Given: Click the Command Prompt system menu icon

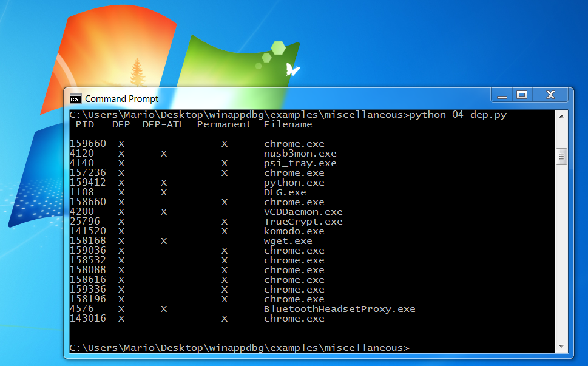Looking at the screenshot, I should (76, 99).
